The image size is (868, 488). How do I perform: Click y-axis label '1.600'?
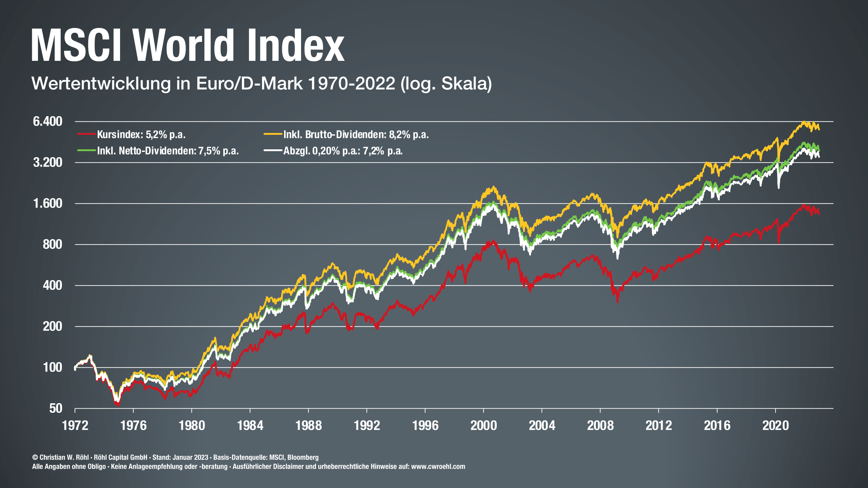tap(48, 203)
